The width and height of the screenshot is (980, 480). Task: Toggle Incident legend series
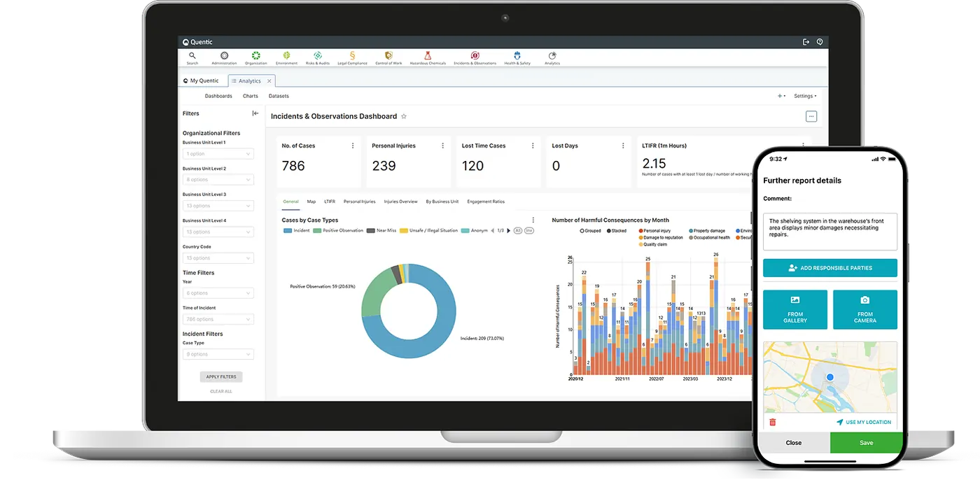(x=296, y=230)
